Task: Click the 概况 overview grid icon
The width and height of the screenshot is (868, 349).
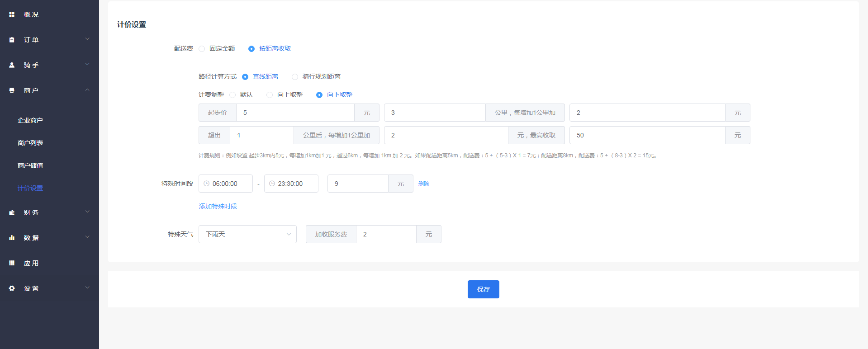Action: click(x=12, y=14)
